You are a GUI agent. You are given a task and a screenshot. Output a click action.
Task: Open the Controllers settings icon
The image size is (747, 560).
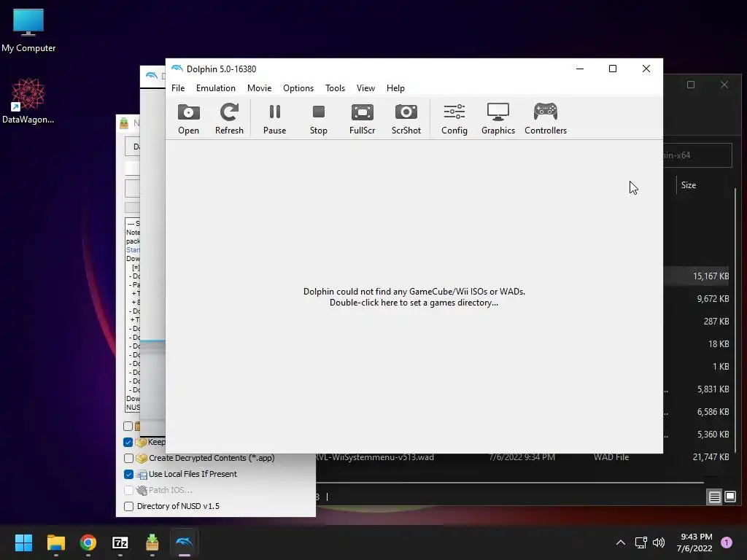pos(546,119)
